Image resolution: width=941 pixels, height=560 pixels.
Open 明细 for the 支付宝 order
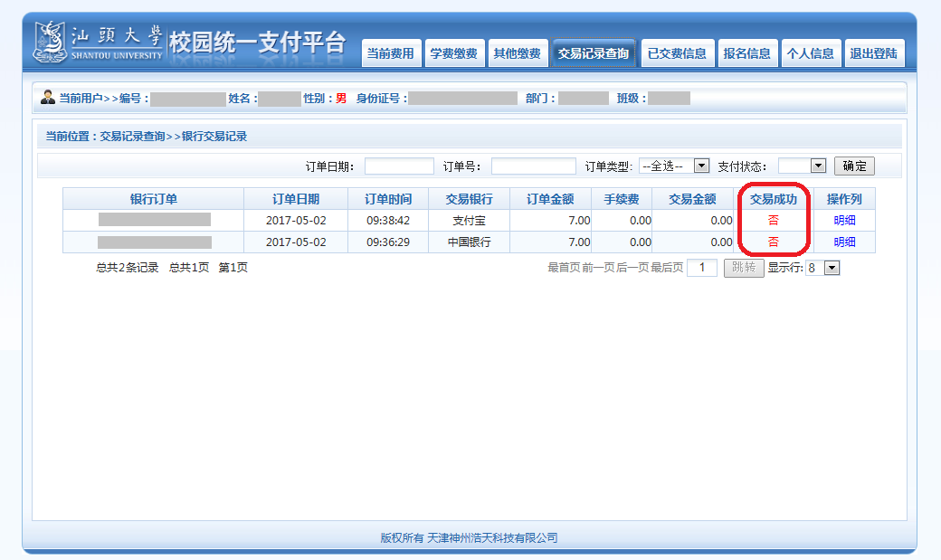(x=844, y=220)
